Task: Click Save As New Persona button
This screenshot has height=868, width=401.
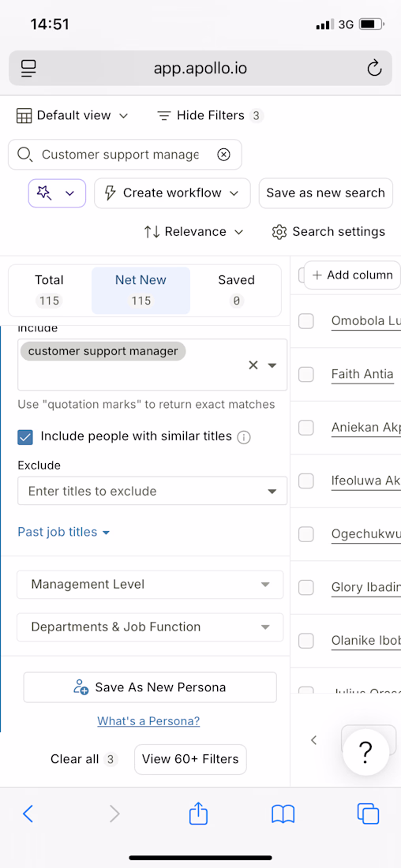Action: point(150,687)
